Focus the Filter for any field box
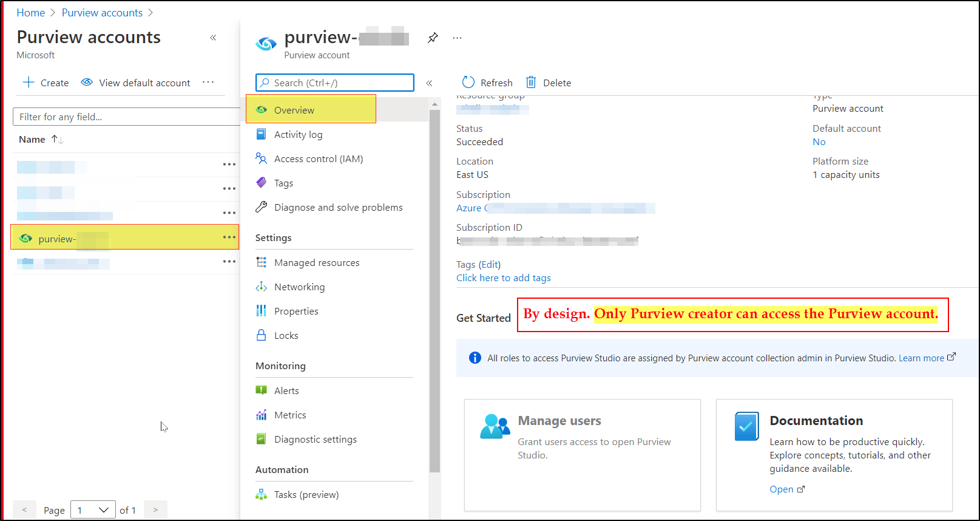980x521 pixels. click(x=126, y=117)
